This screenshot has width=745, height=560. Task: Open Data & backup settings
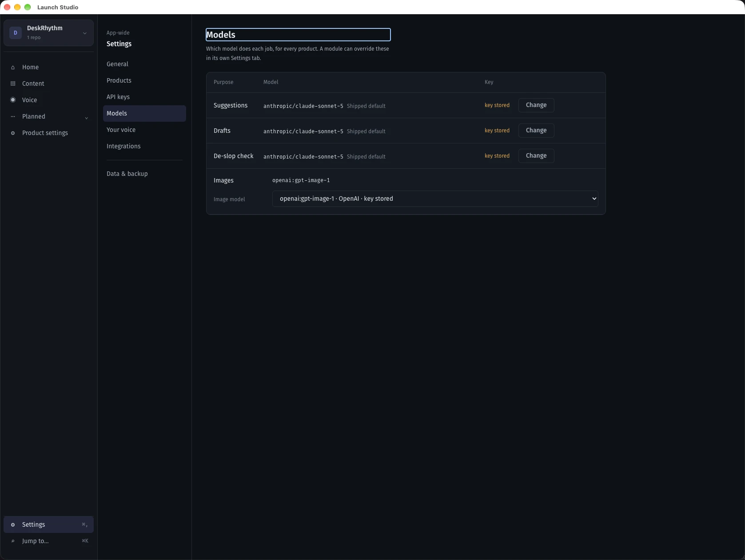144,174
